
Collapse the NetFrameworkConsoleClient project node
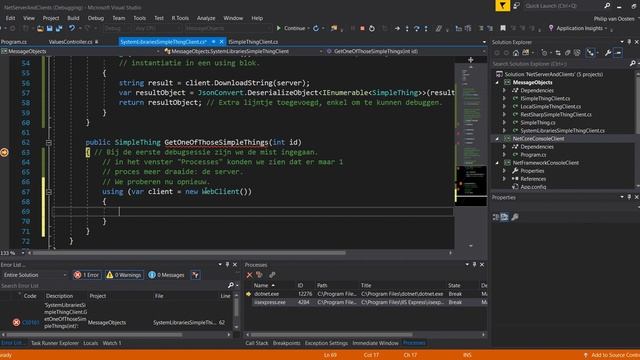[497, 163]
